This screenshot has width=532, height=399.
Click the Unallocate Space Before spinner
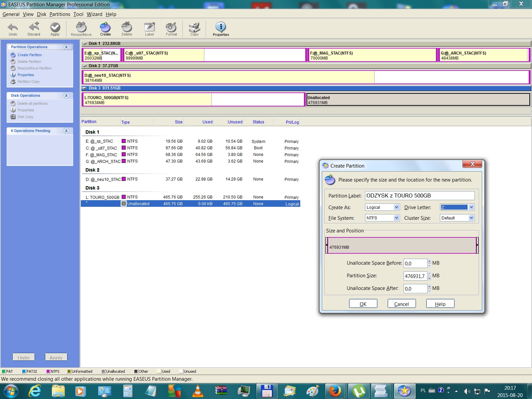click(430, 263)
